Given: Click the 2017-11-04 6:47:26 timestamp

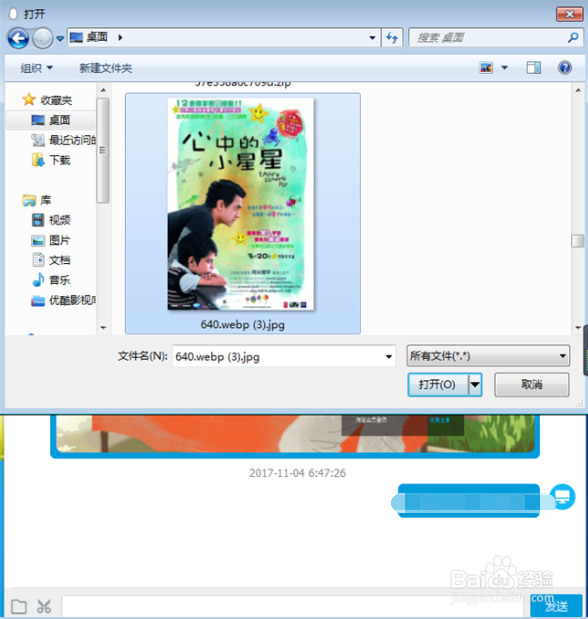Looking at the screenshot, I should [x=297, y=473].
